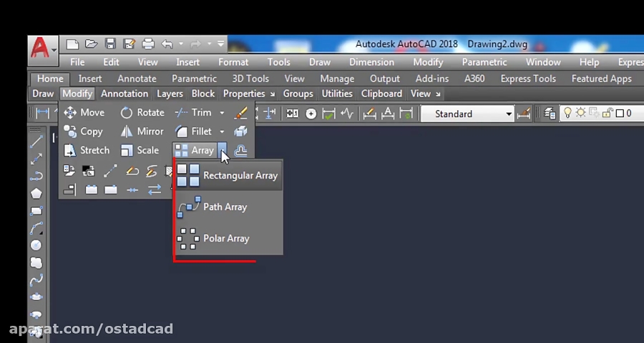The width and height of the screenshot is (644, 343).
Task: Select the Stretch tool
Action: pyautogui.click(x=87, y=151)
